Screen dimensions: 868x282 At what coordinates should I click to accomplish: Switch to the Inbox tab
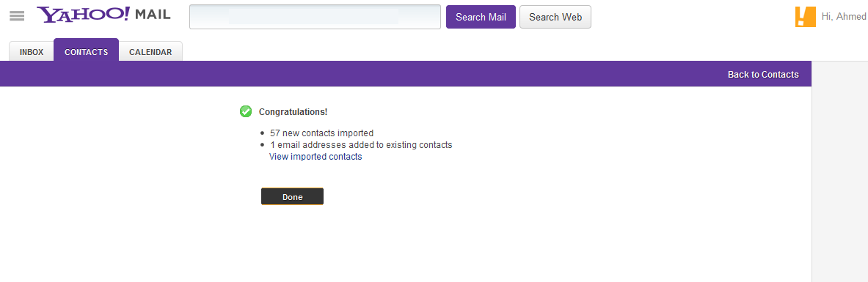32,52
